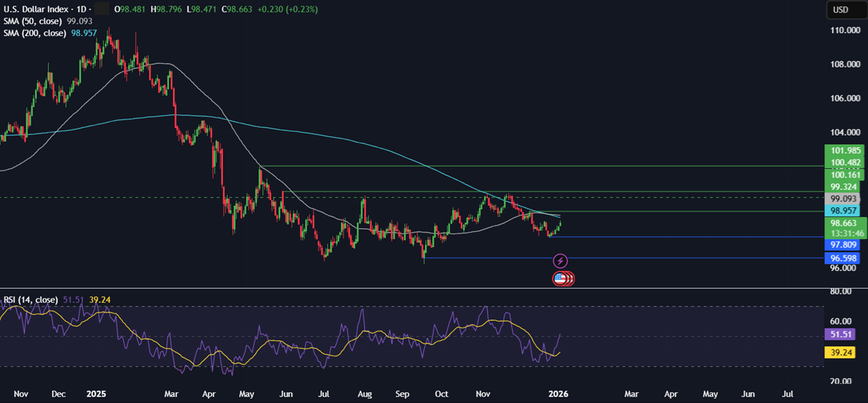Image resolution: width=868 pixels, height=403 pixels.
Task: Click the blue 97.809 support price label
Action: click(842, 245)
